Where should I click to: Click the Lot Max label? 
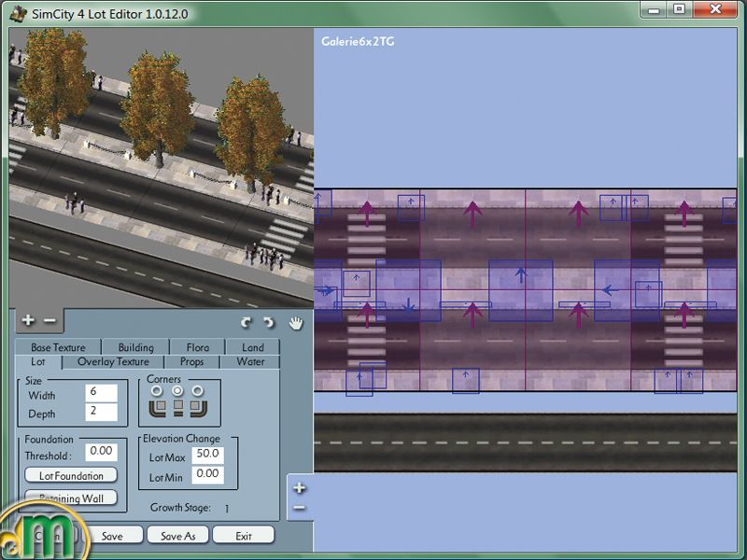167,457
